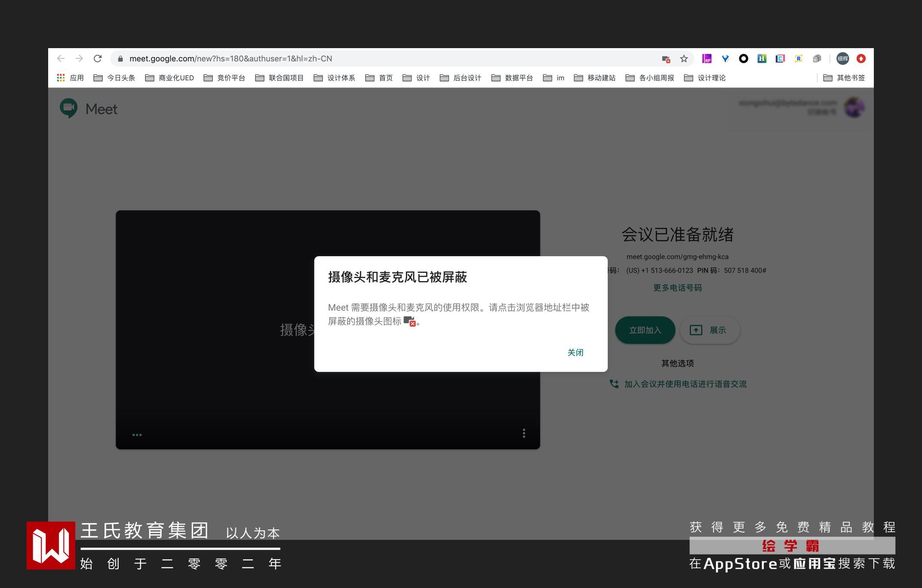Click the browser forward arrow

[79, 58]
